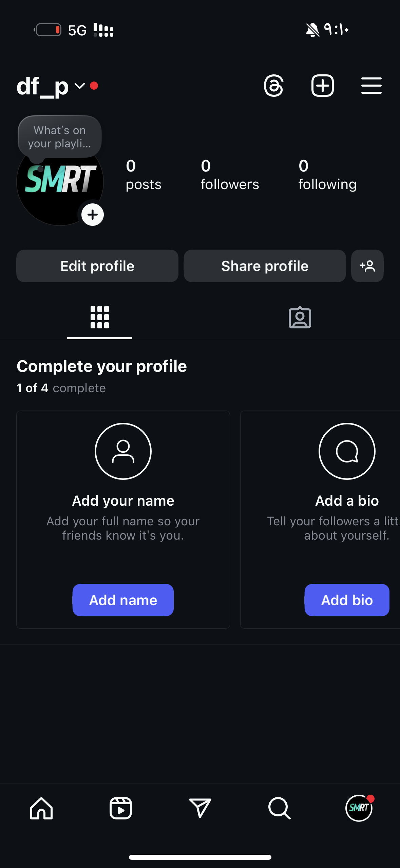This screenshot has height=868, width=400.
Task: Open the Threads app icon
Action: (x=273, y=86)
